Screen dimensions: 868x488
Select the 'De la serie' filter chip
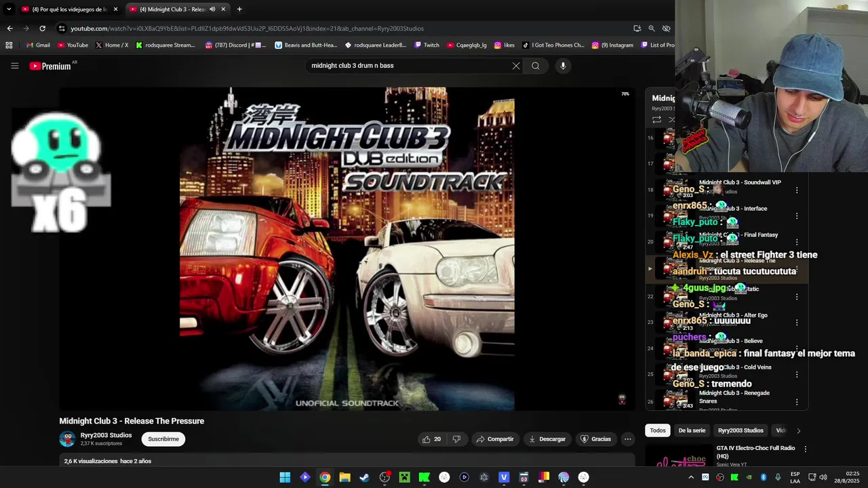[x=692, y=430]
